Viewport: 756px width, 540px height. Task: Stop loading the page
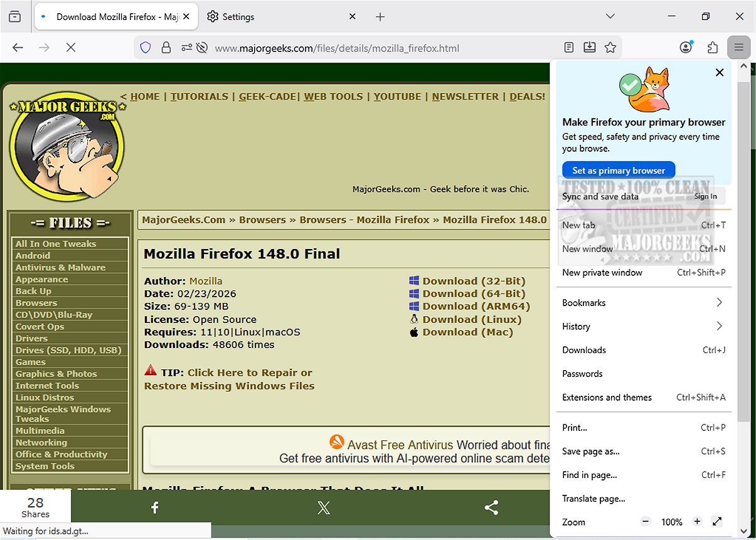pos(71,48)
